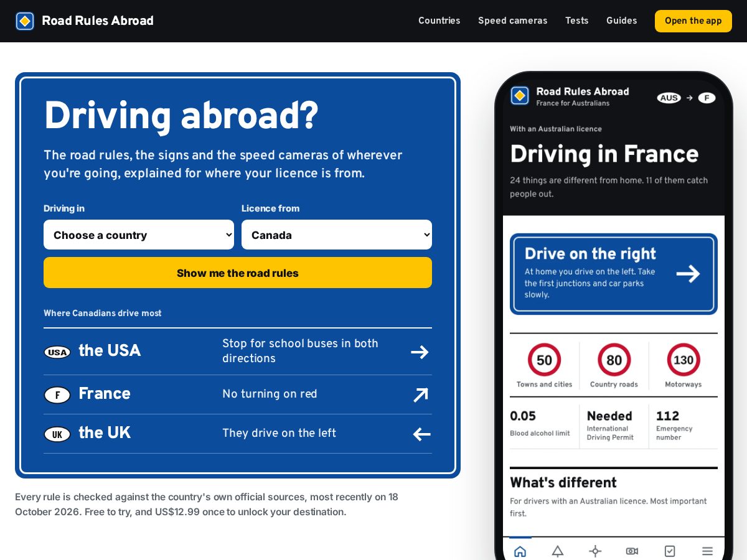Click the 'Driving abroad?' heading

(x=181, y=116)
